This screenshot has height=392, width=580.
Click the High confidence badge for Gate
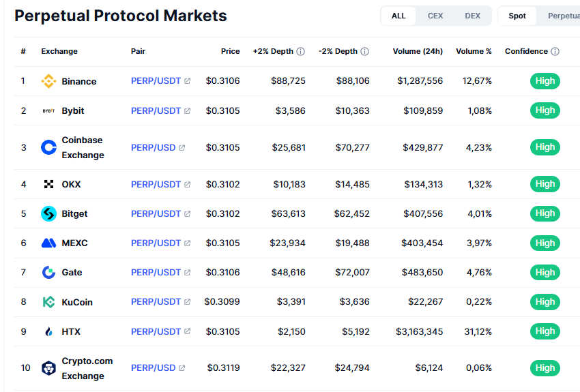[545, 273]
